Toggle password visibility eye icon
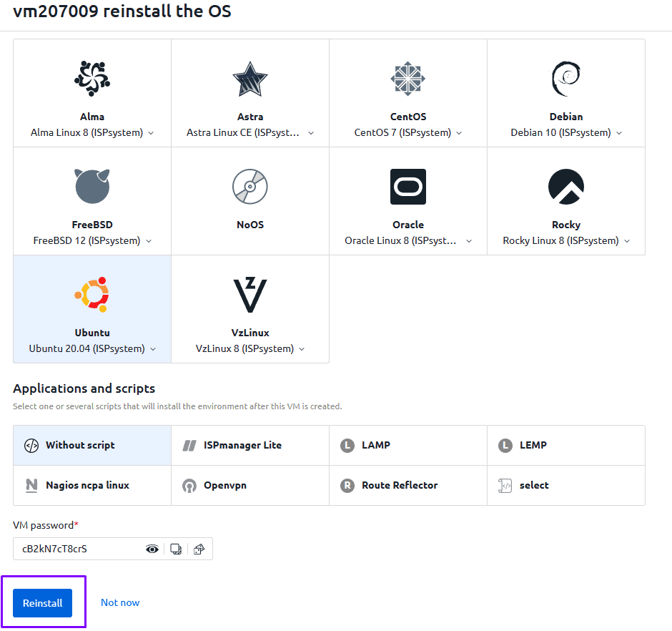672x631 pixels. (x=152, y=549)
